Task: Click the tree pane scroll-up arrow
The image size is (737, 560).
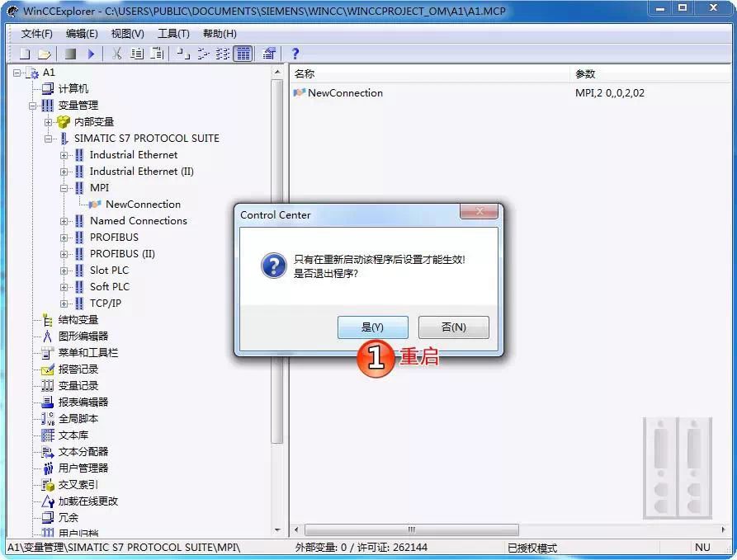Action: click(x=277, y=73)
